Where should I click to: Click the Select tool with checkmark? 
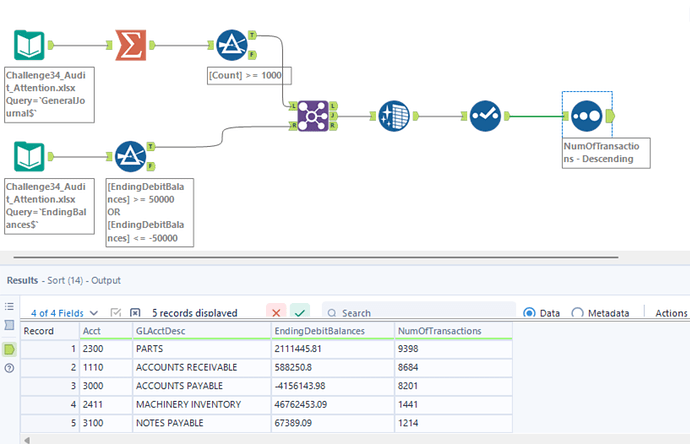click(x=485, y=116)
